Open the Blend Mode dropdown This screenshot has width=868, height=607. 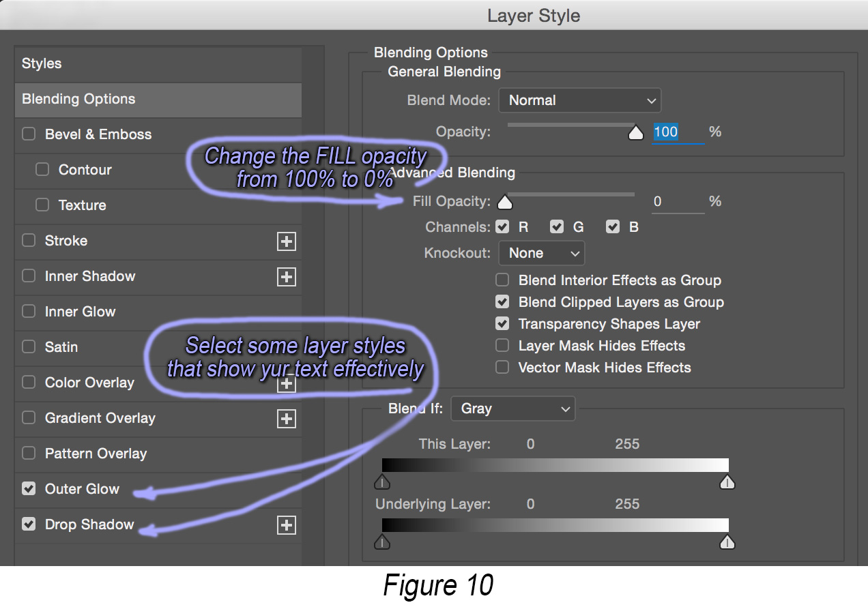[x=580, y=100]
